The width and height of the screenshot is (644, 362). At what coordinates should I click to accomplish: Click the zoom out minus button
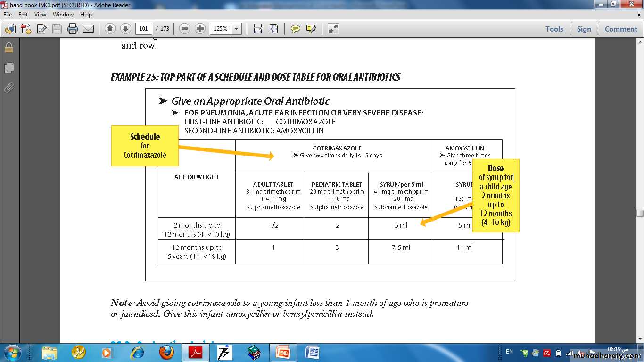click(185, 29)
